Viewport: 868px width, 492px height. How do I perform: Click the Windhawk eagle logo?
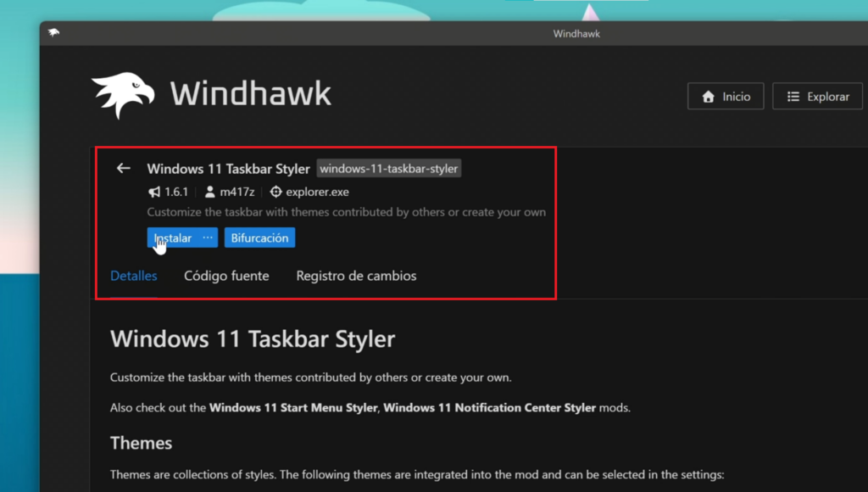tap(124, 95)
